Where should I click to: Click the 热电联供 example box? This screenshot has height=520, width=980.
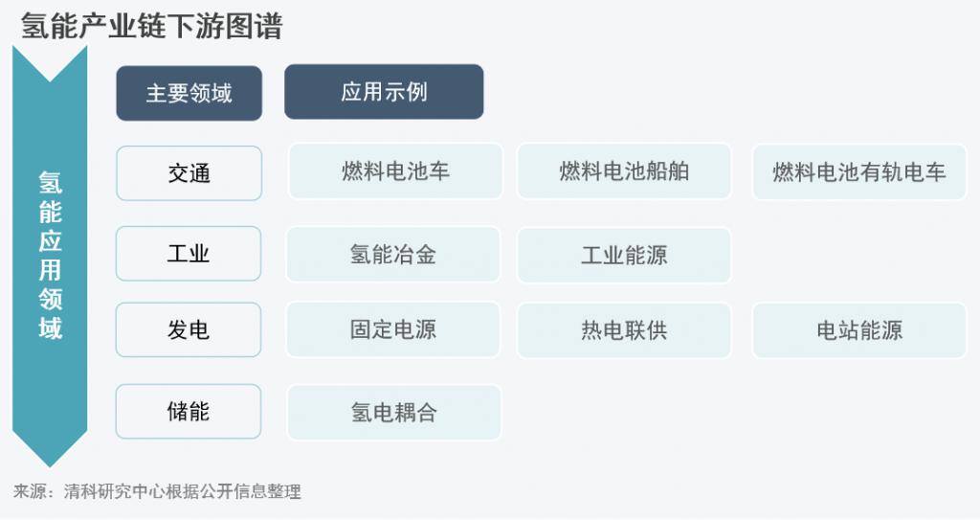624,330
